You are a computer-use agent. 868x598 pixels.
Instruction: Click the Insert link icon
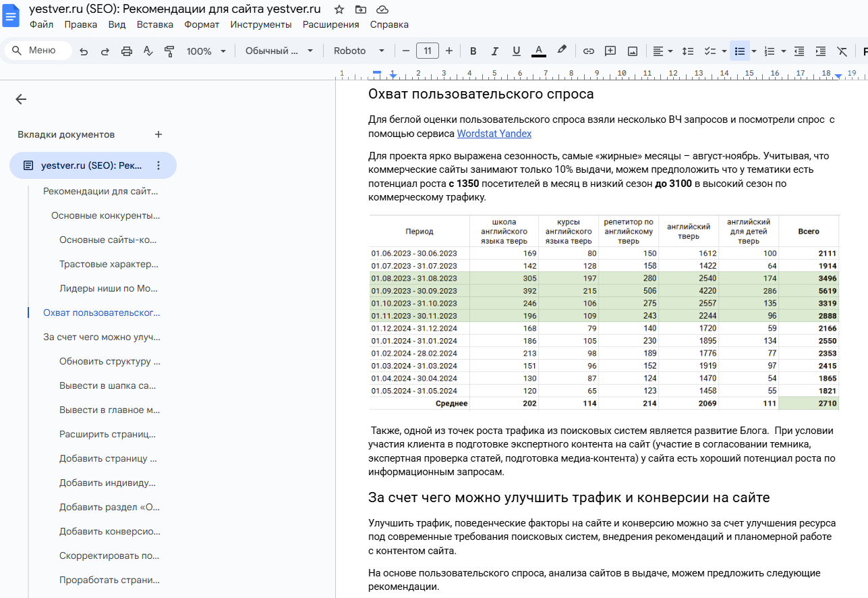coord(588,51)
